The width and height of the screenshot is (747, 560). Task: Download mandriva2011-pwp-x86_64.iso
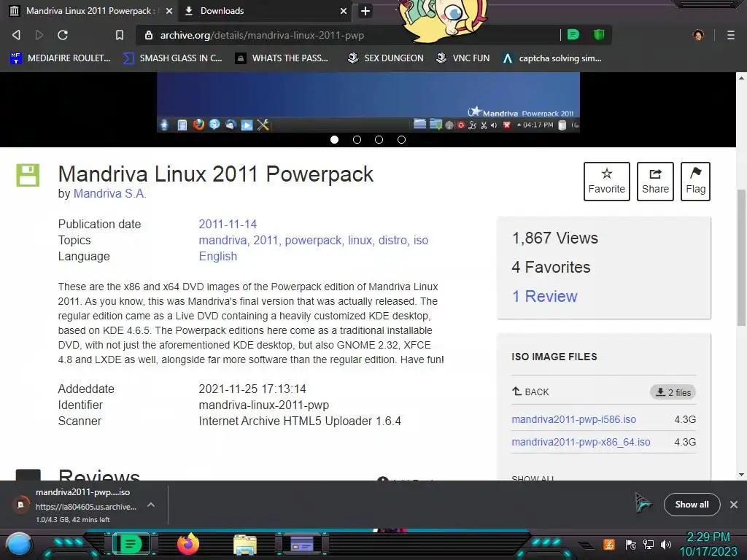coord(581,442)
